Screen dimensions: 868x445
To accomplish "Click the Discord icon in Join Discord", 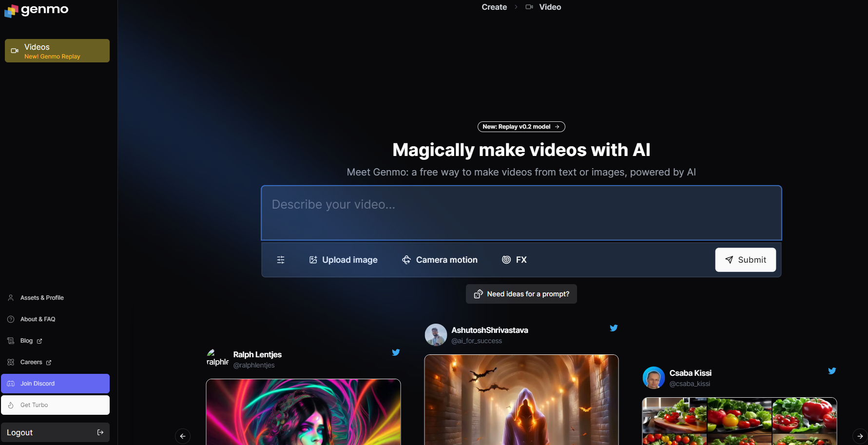I will (x=11, y=384).
